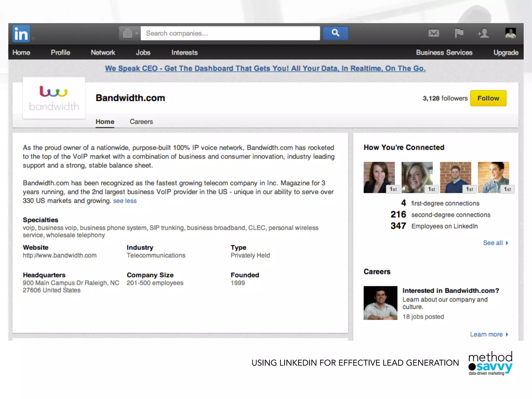Open third connection photo, man by brick wall

tap(455, 177)
